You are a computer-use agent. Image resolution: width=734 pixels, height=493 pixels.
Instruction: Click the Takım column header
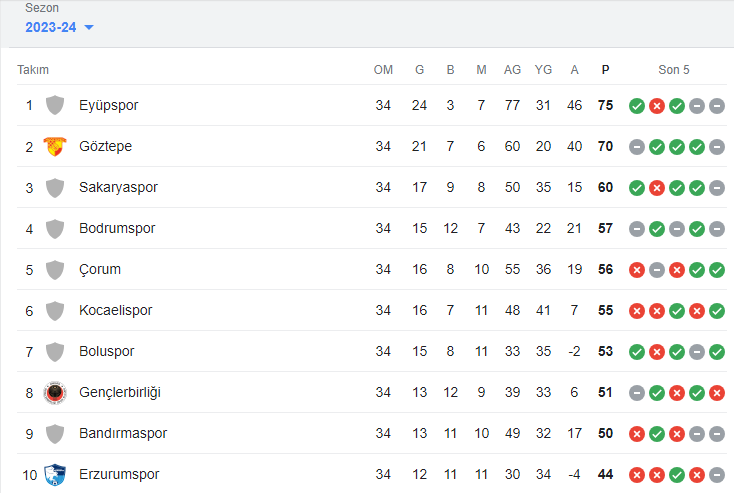tap(33, 70)
